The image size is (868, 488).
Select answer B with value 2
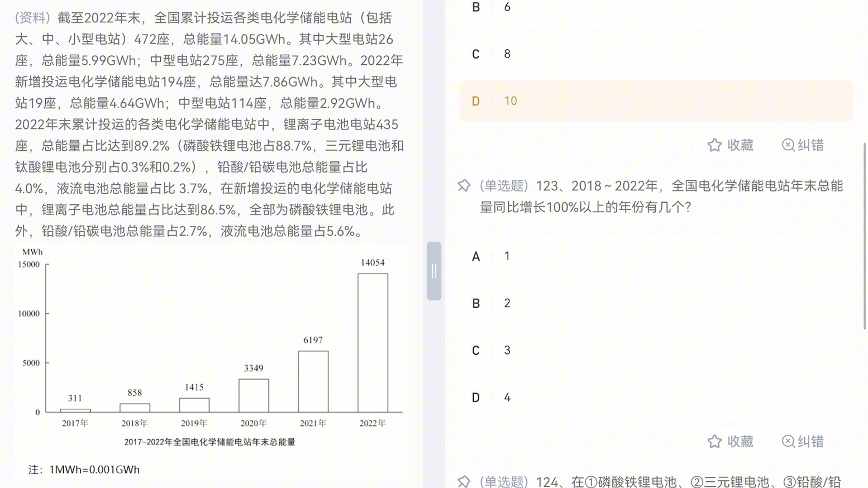[x=656, y=303]
